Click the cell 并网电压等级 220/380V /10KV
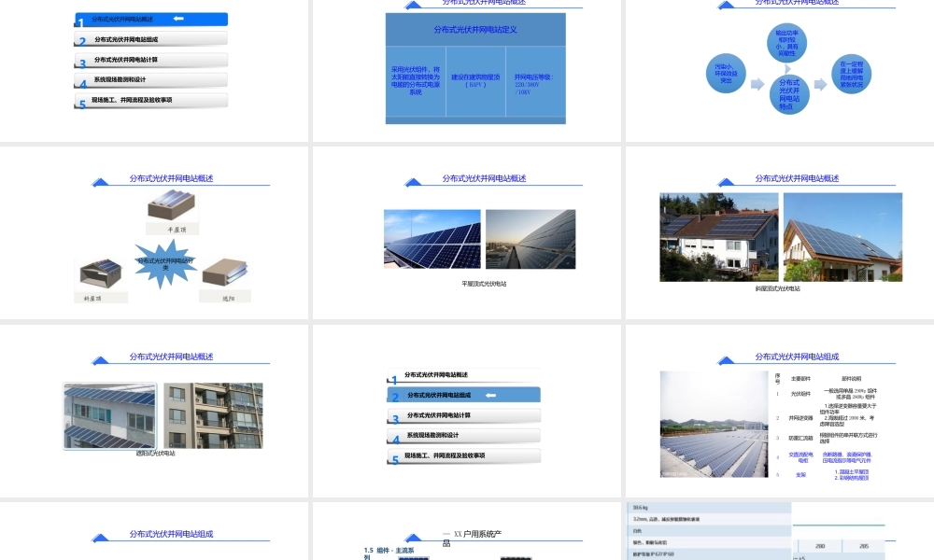The width and height of the screenshot is (934, 560). (535, 81)
